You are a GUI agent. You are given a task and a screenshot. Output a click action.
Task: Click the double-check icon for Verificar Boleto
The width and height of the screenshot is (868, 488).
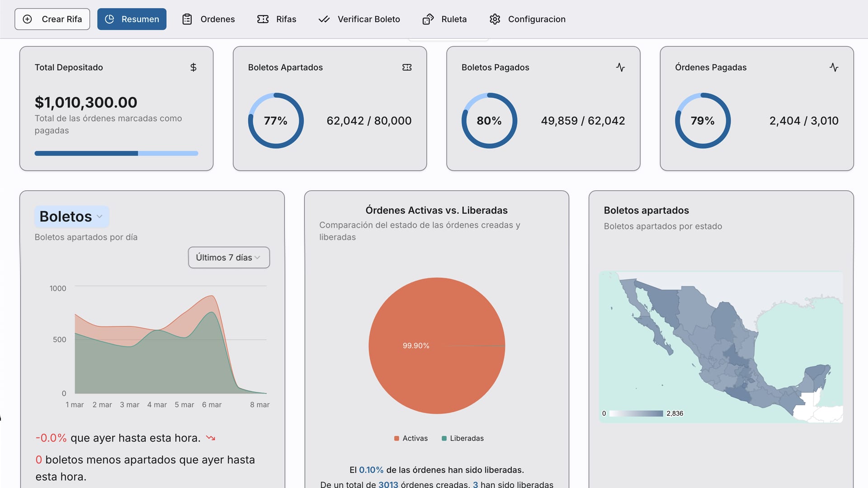pos(324,19)
